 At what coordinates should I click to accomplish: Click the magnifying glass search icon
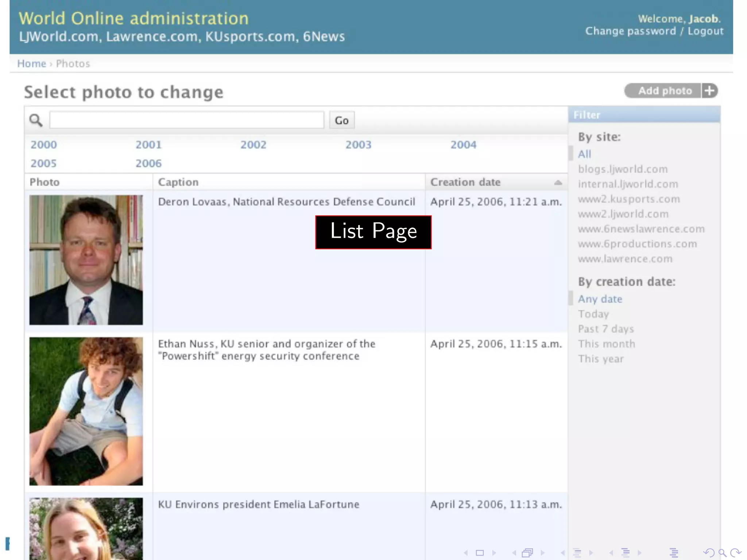click(36, 120)
